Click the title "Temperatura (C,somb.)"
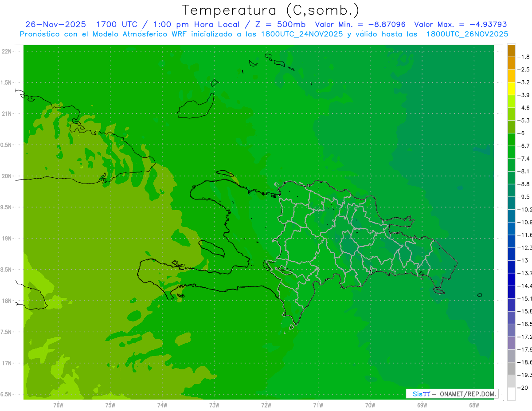The width and height of the screenshot is (532, 411). [x=270, y=10]
